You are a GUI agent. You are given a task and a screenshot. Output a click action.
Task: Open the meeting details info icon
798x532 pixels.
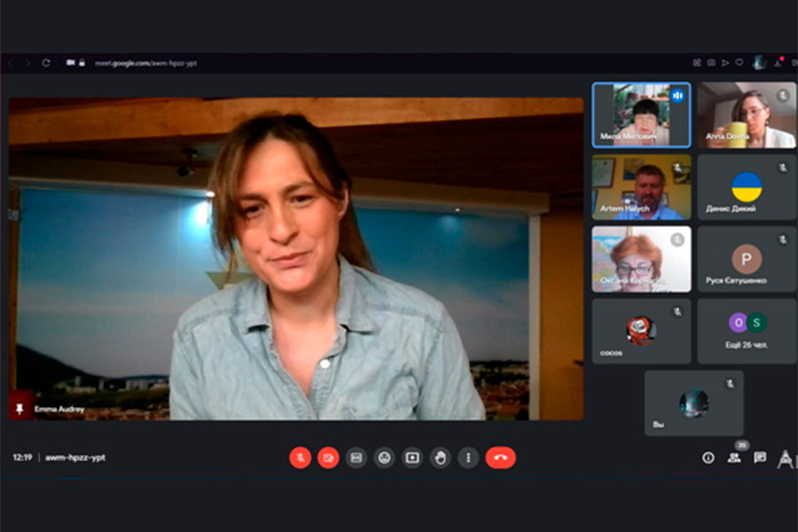point(708,458)
